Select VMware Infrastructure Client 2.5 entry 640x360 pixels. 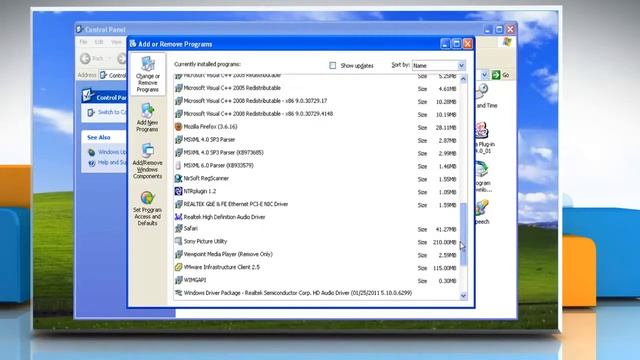point(316,267)
